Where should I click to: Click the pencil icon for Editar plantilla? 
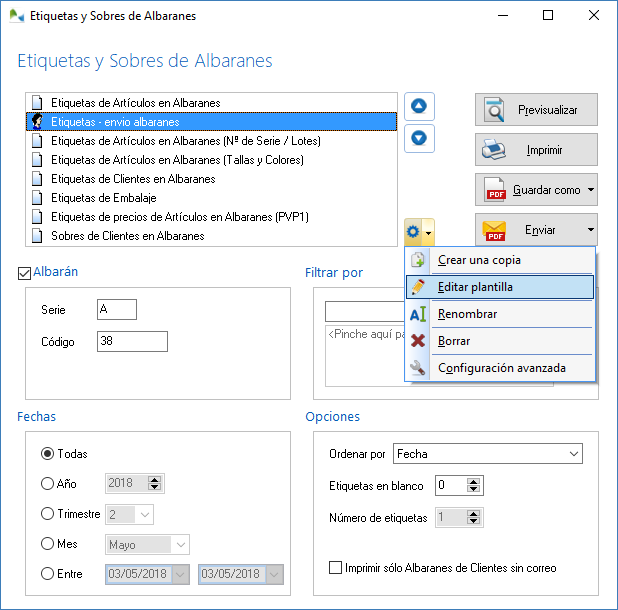point(418,287)
